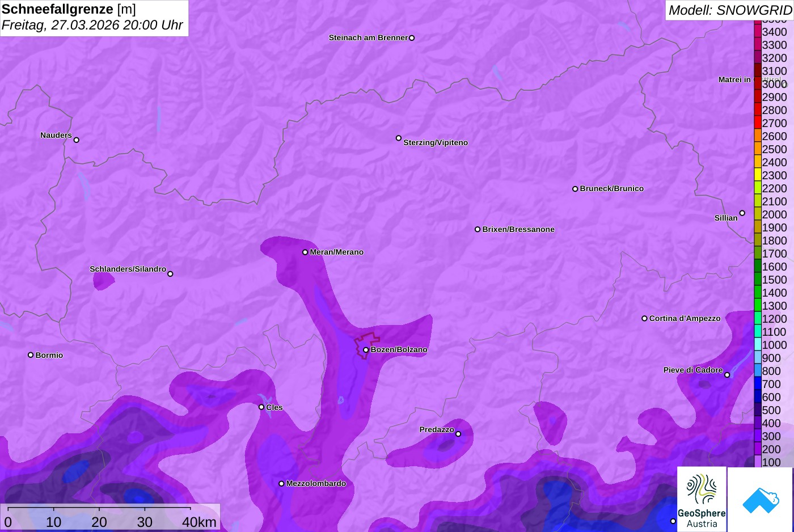Choose the 1300 m green swatch
Screen dimensions: 794x532
pos(758,305)
